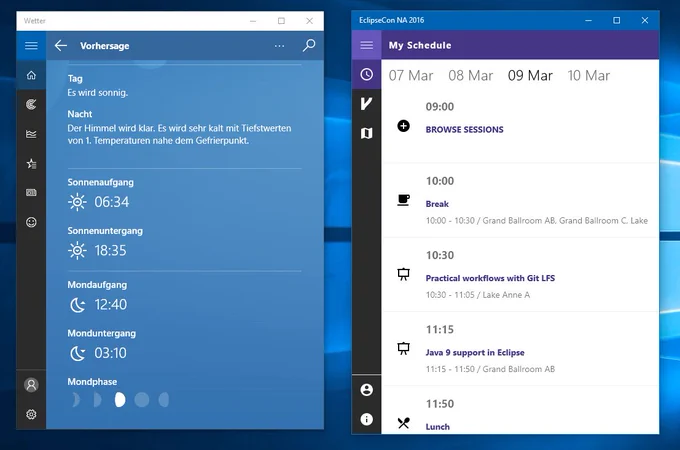Open map icon in EclipseCon sidebar
Viewport: 680px width, 450px height.
click(x=366, y=133)
